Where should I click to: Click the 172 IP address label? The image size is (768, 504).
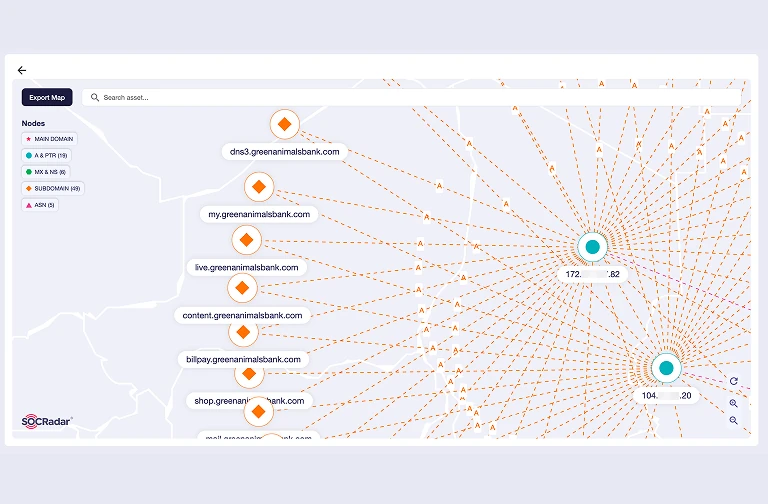pyautogui.click(x=593, y=274)
